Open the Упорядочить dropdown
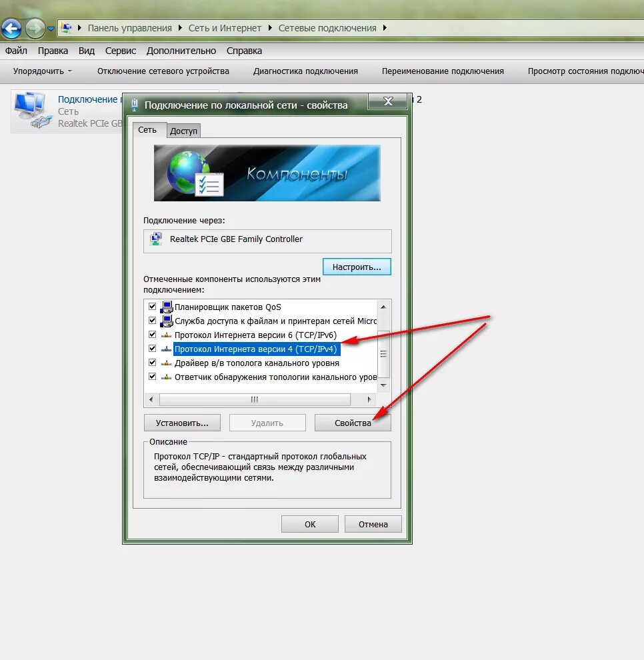644x660 pixels. pyautogui.click(x=42, y=71)
